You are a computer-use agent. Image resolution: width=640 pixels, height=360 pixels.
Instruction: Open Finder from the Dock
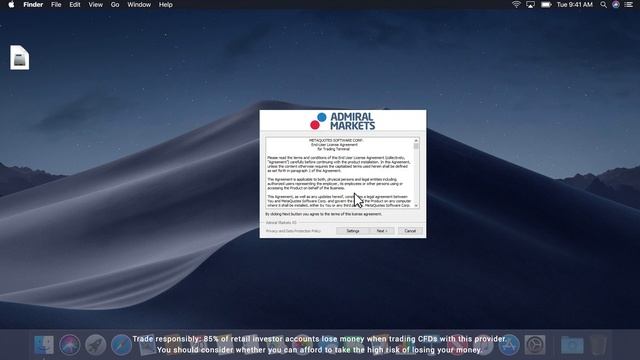(44, 345)
